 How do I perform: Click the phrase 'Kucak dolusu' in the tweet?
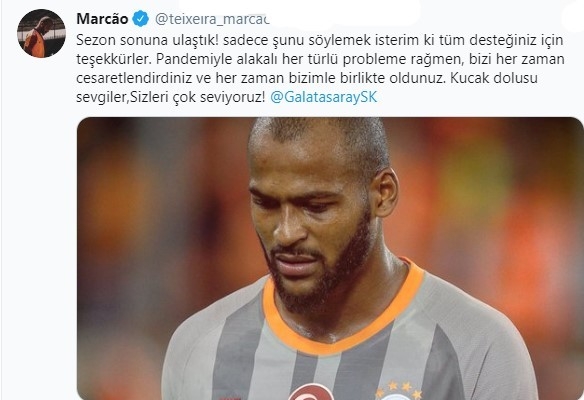tap(494, 78)
